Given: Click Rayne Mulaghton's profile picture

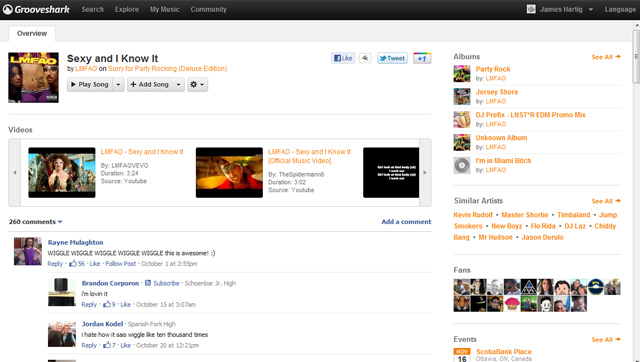Looking at the screenshot, I should click(27, 251).
